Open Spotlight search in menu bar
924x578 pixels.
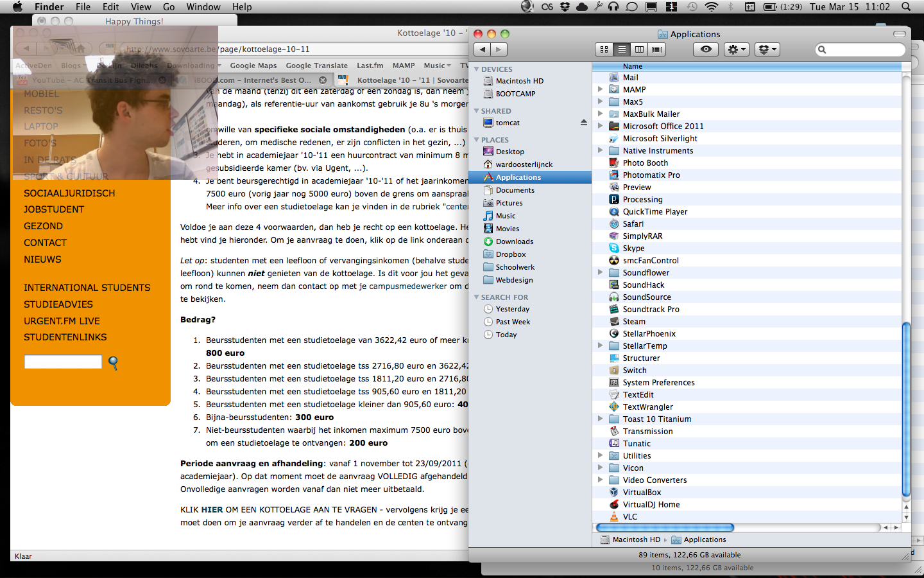point(906,7)
